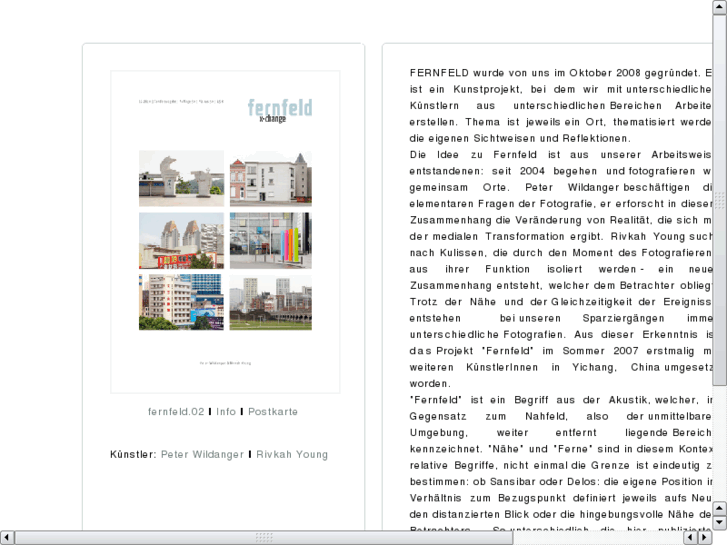The width and height of the screenshot is (727, 545).
Task: Click the left arrow of the horizontal scrollbar's end arrow pair
Action: pos(691,538)
